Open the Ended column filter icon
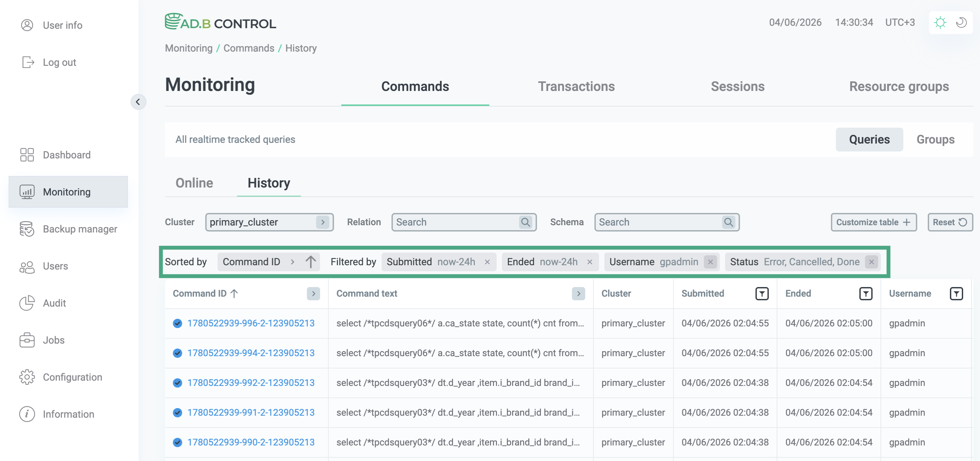980x461 pixels. (x=865, y=293)
